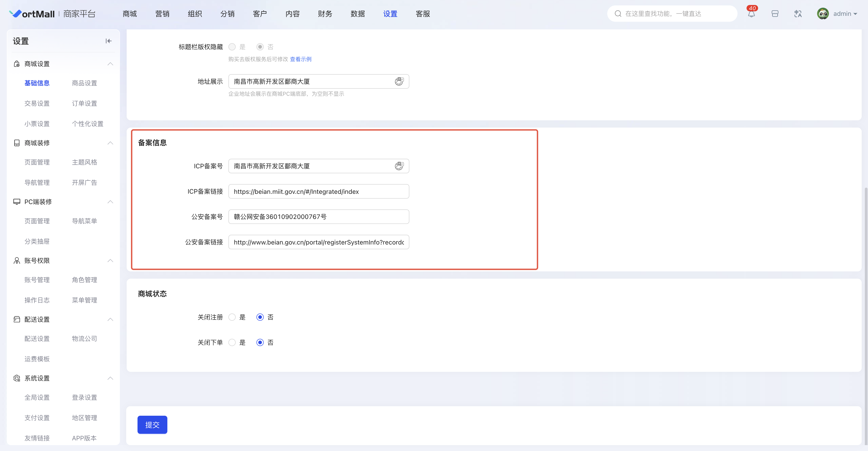
Task: Click the translate icon in 地址展示 field
Action: (x=399, y=81)
